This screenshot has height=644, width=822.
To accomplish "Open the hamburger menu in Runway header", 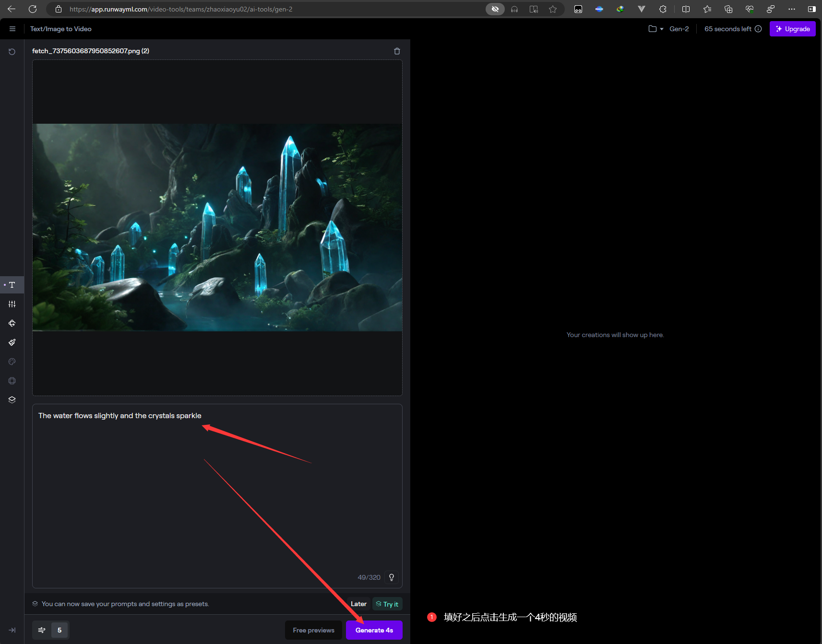I will tap(12, 29).
